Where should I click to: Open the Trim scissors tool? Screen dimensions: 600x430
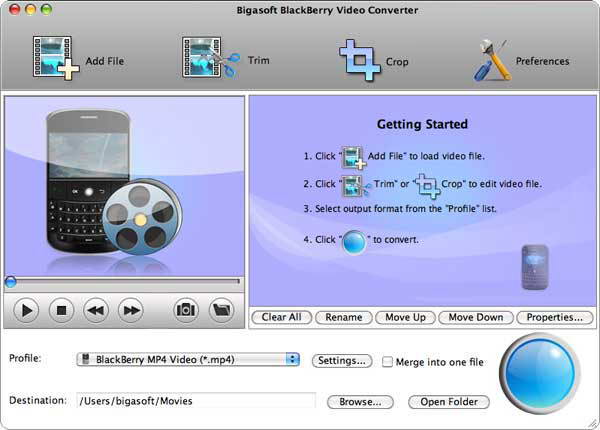tap(211, 57)
